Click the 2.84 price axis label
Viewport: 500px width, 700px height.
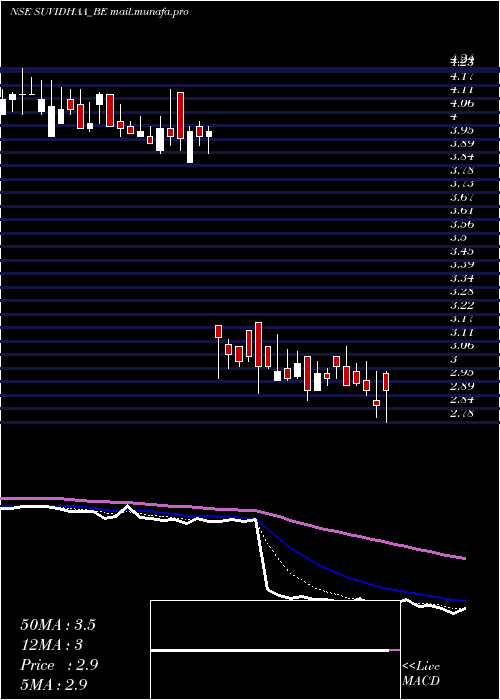tap(462, 400)
